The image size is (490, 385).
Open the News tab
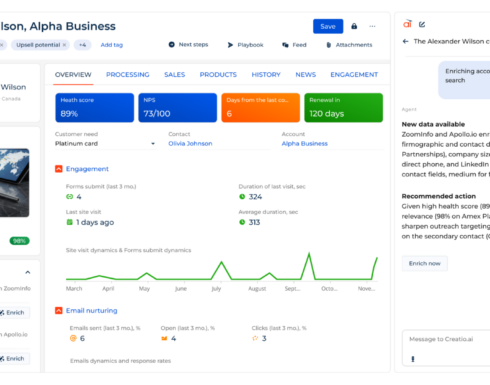(x=305, y=75)
